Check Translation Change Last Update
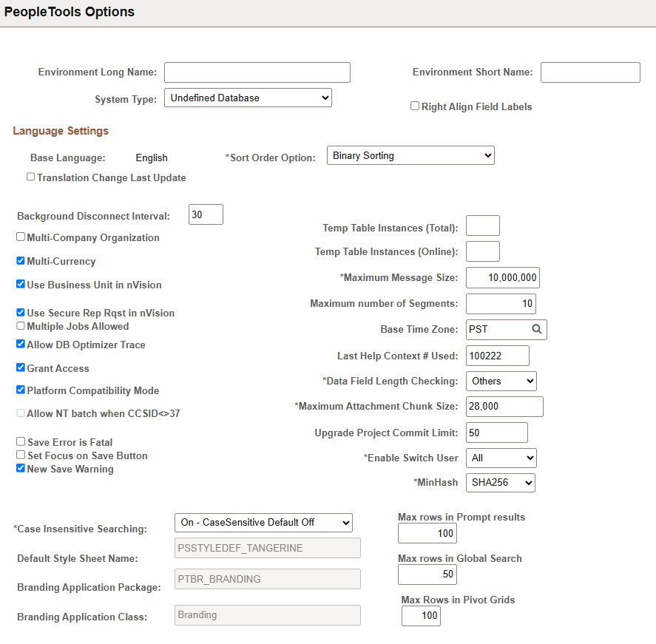The image size is (656, 644). point(30,176)
